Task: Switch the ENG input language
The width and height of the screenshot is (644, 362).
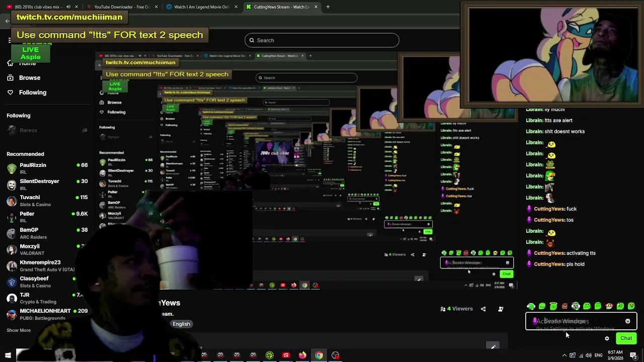Action: (x=599, y=355)
